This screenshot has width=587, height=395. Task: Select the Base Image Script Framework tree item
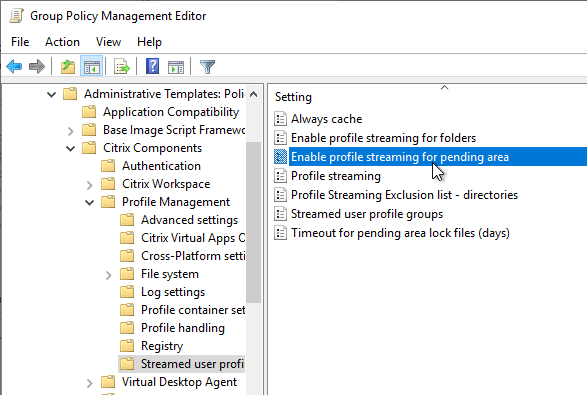point(174,130)
